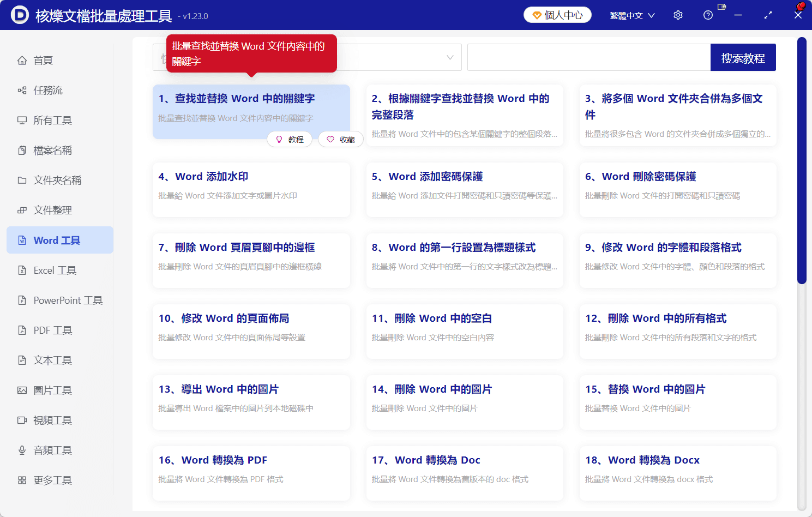This screenshot has height=517, width=812.
Task: Click the tutorial search input field
Action: pyautogui.click(x=589, y=58)
